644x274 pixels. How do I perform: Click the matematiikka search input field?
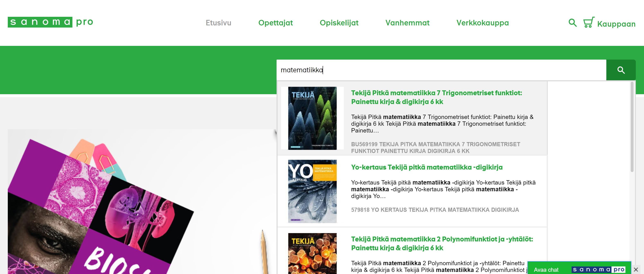point(441,70)
